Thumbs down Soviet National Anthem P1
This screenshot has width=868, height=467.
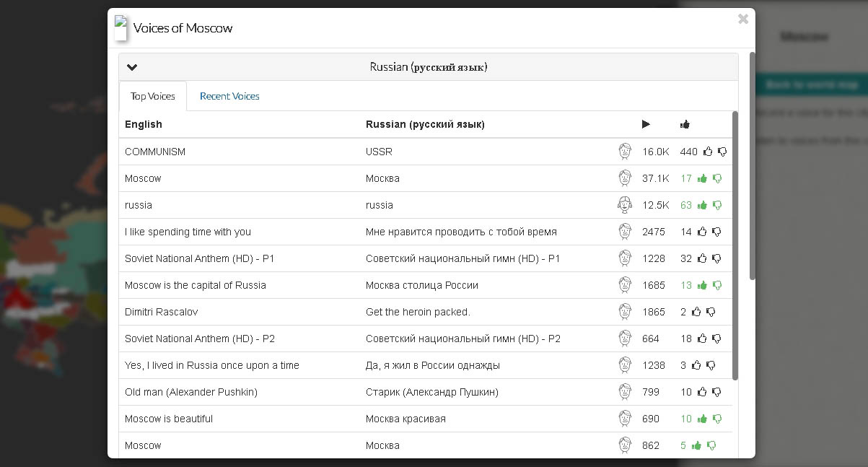(x=716, y=258)
